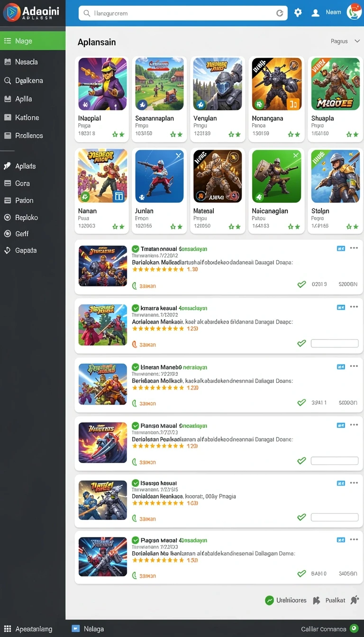
Task: Open Apeatanlang in the bottom bar
Action: tap(28, 629)
